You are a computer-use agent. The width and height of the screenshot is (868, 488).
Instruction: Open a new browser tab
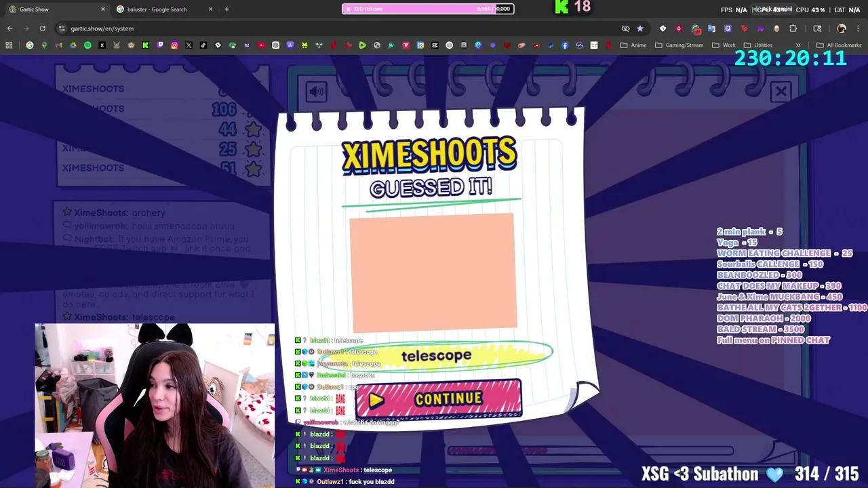[226, 9]
